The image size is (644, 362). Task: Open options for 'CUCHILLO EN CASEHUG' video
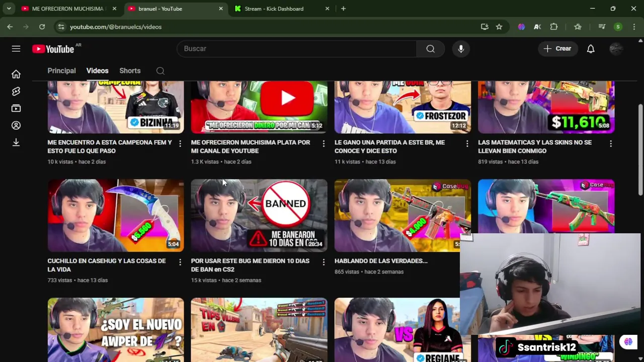pos(180,262)
